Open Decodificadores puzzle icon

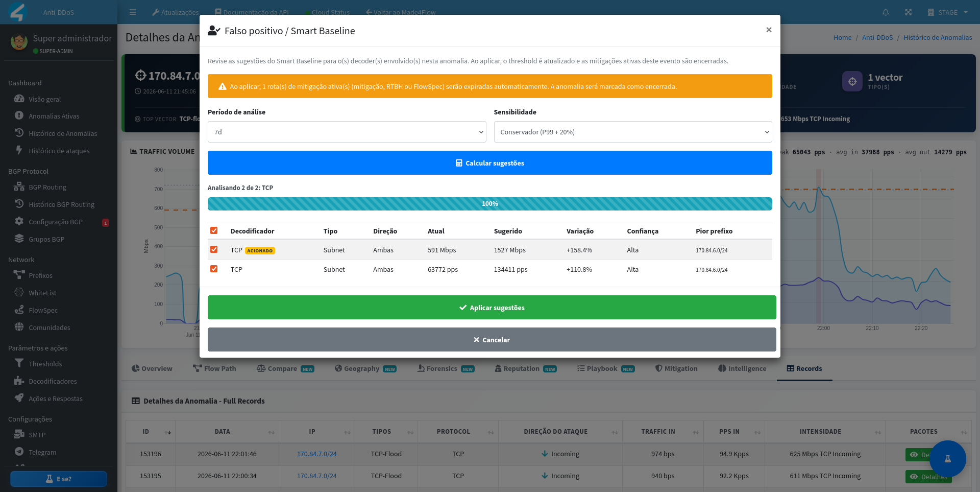coord(19,381)
